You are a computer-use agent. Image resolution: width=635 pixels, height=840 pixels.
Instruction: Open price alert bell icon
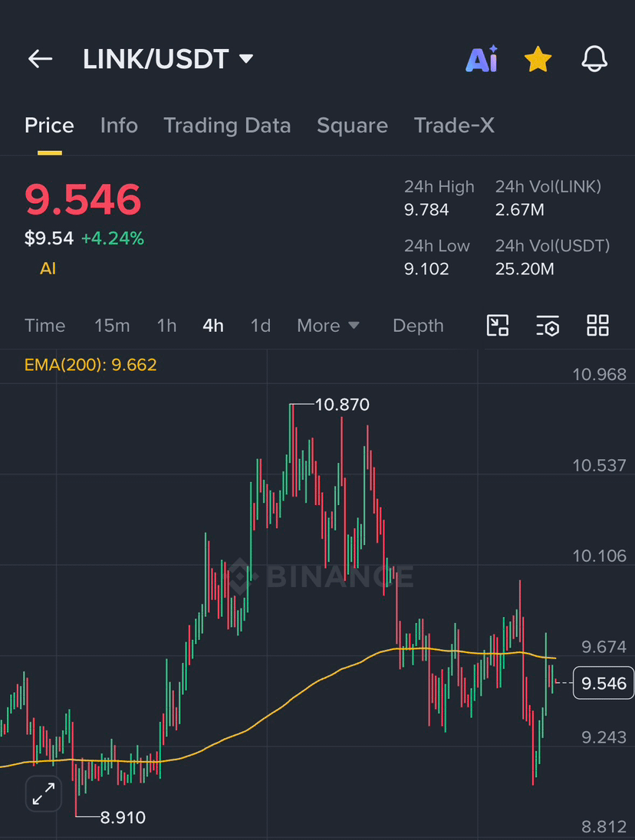(594, 59)
